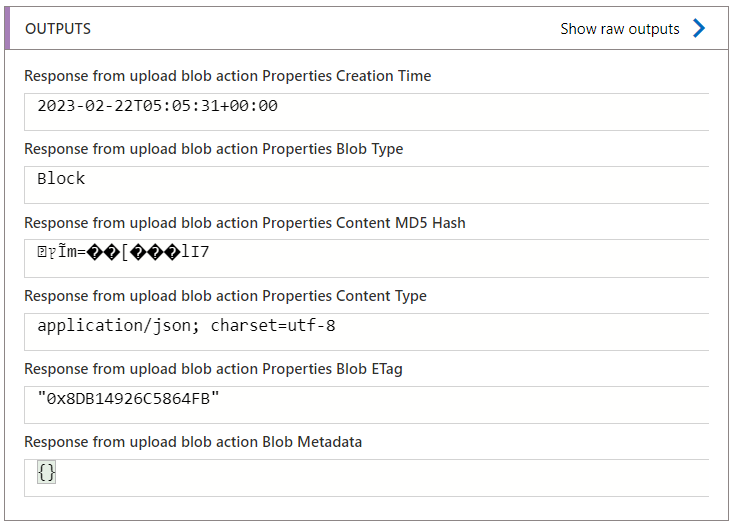
Task: Click the timestamp 2023-02-22T05:05:31+00:00
Action: (x=157, y=106)
